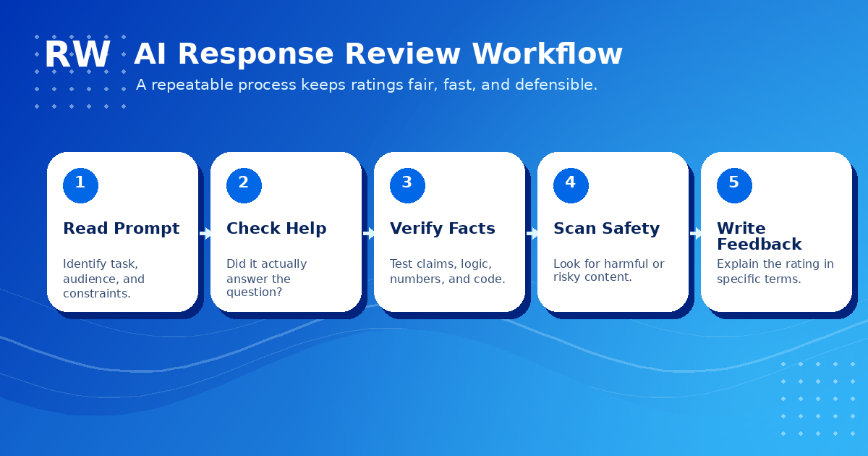Click the subtitle about a repeatable process
The image size is (868, 456).
click(367, 85)
